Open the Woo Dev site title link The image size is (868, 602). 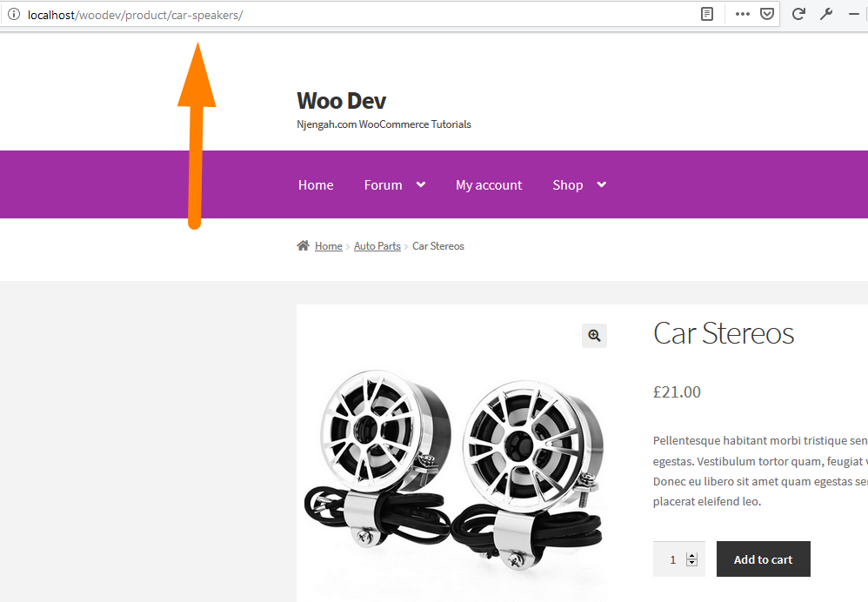342,101
